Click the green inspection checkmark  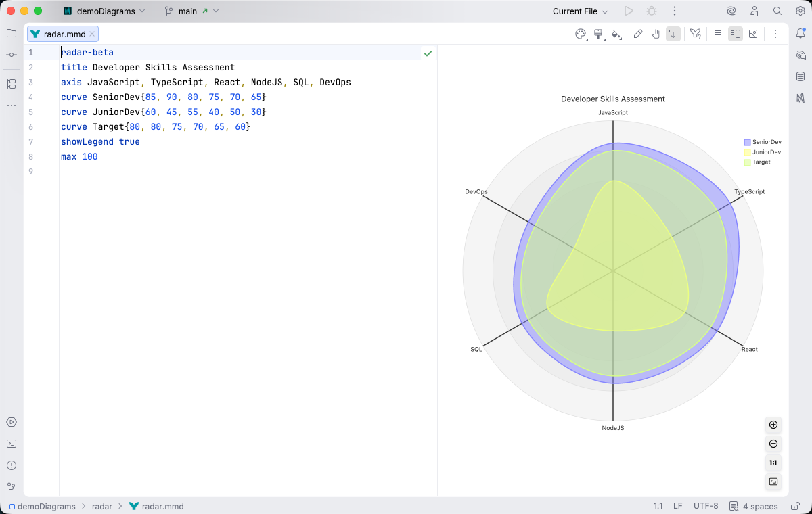tap(428, 53)
